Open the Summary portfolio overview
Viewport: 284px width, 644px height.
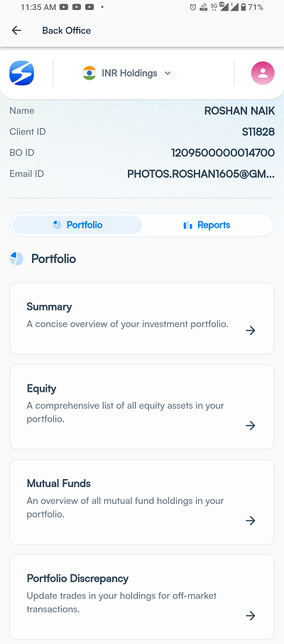point(142,318)
